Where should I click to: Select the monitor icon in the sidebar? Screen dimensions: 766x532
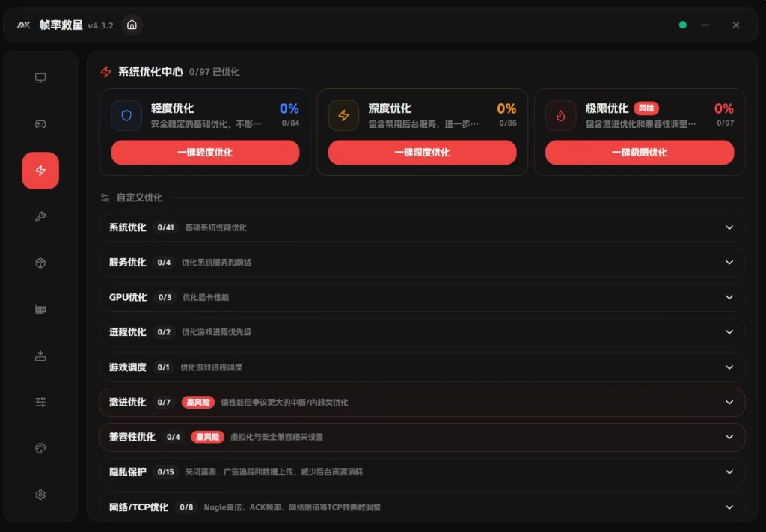[x=40, y=77]
